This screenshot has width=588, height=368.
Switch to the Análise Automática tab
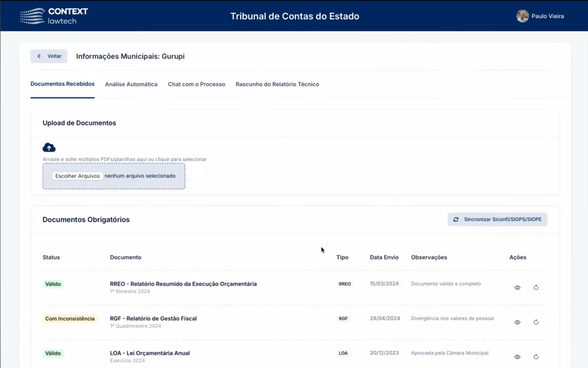tap(131, 84)
